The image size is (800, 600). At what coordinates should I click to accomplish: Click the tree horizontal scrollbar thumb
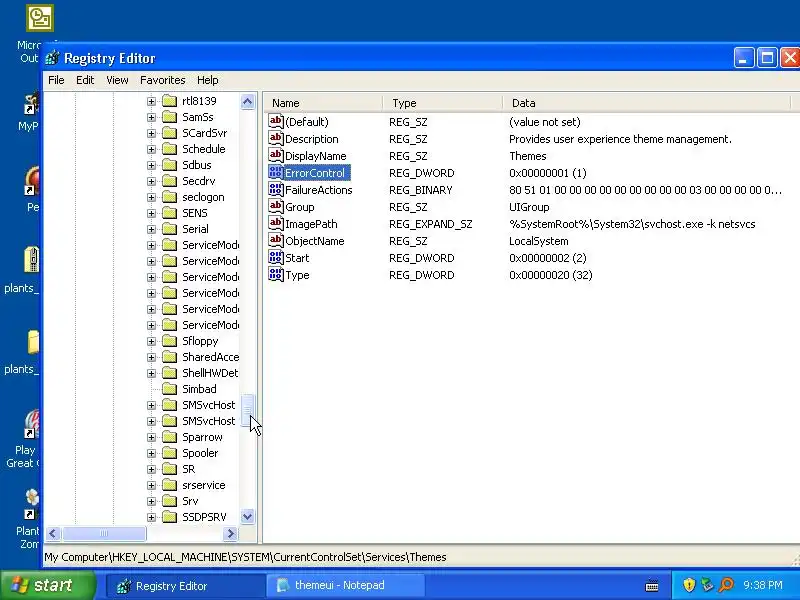[x=104, y=534]
